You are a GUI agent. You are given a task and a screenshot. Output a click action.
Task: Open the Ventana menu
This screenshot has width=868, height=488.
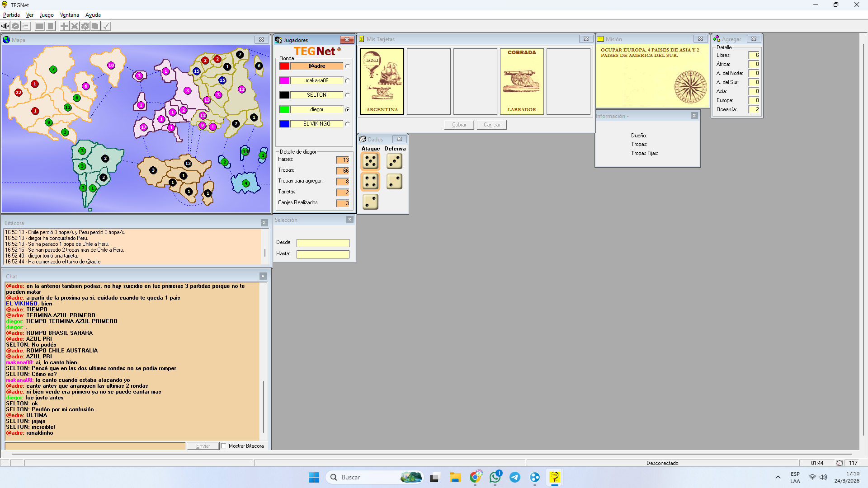point(69,15)
